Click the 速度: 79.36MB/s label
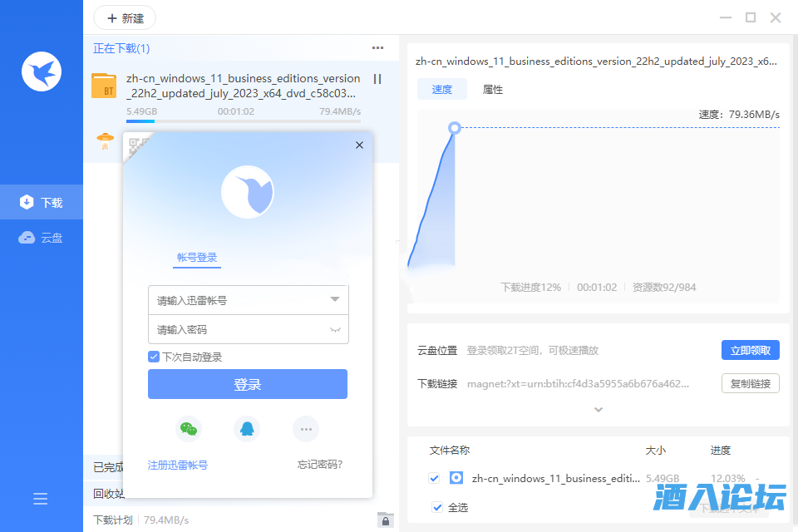The width and height of the screenshot is (798, 532). pos(739,115)
